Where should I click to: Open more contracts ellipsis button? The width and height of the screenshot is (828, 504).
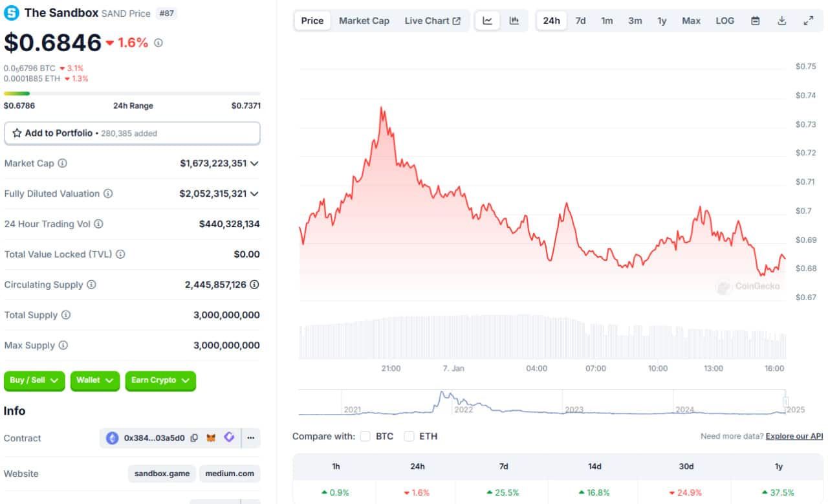(251, 438)
